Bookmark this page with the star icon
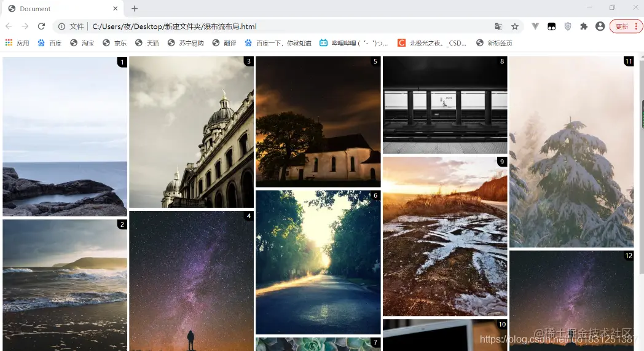Screen dimensions: 644x351 (x=514, y=26)
